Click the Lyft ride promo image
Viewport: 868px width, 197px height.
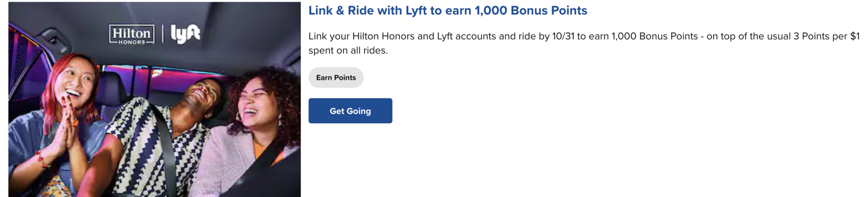point(155,99)
